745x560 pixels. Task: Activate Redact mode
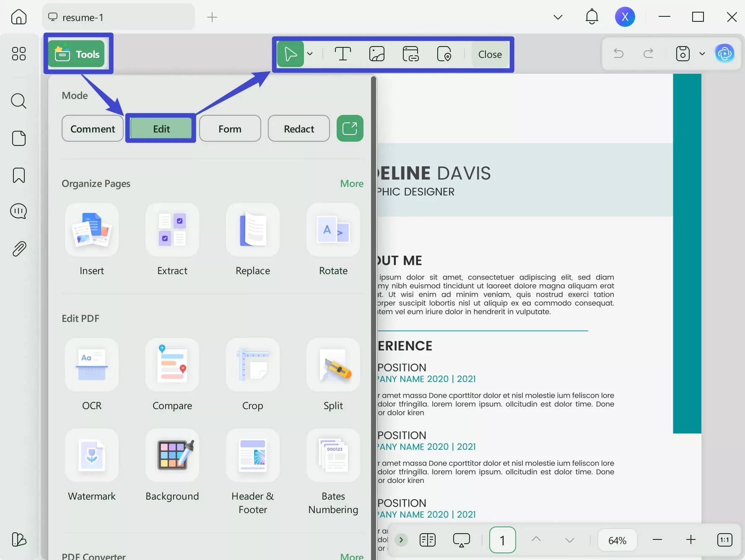point(299,129)
